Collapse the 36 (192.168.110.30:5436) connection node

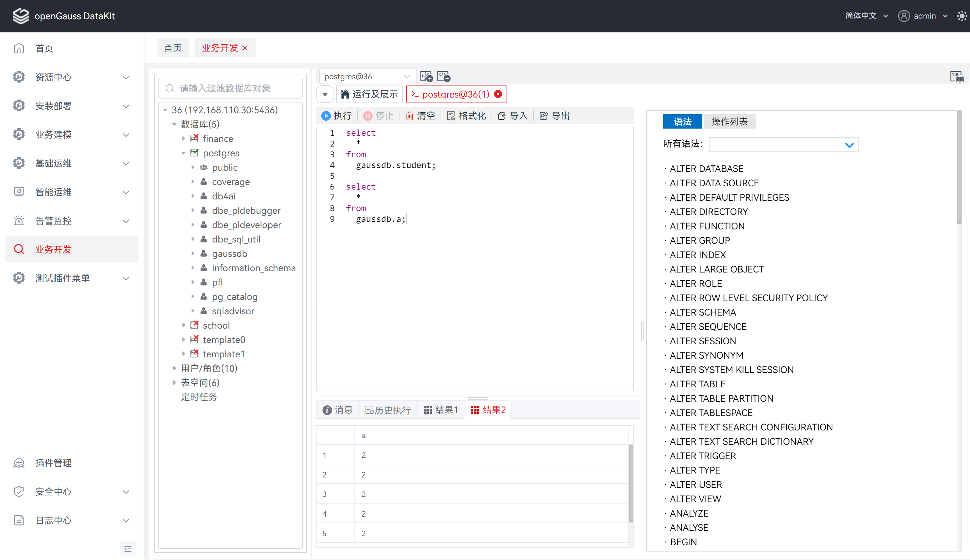165,110
